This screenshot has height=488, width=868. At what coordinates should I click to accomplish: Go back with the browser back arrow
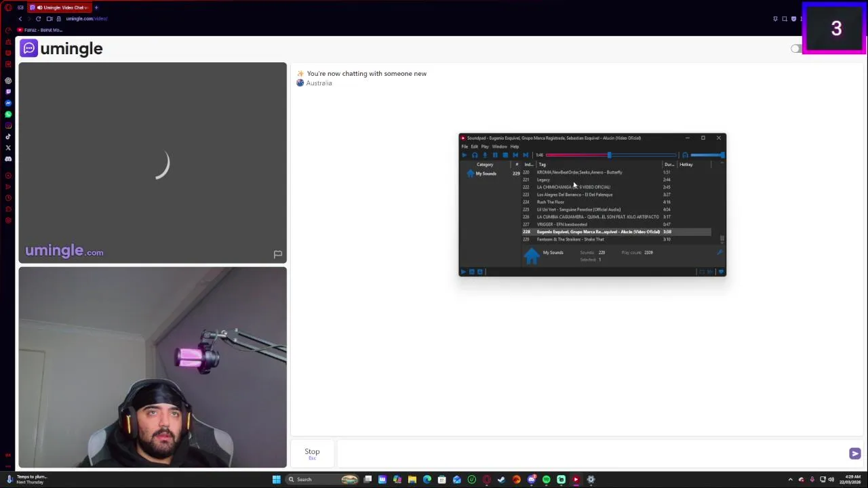pyautogui.click(x=20, y=19)
